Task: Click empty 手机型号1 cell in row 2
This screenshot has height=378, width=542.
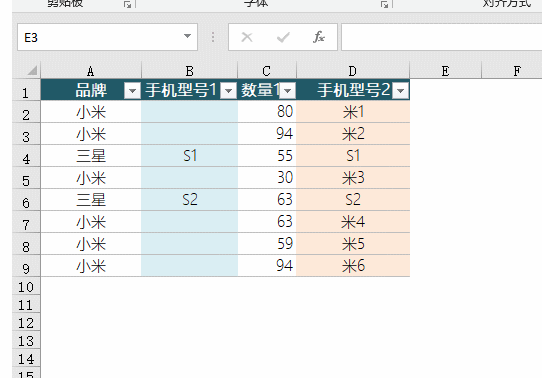Action: (189, 112)
